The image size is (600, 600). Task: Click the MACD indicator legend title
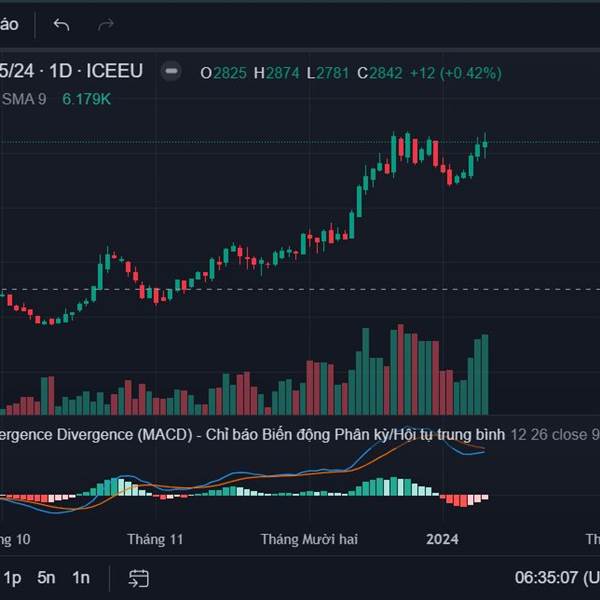250,435
